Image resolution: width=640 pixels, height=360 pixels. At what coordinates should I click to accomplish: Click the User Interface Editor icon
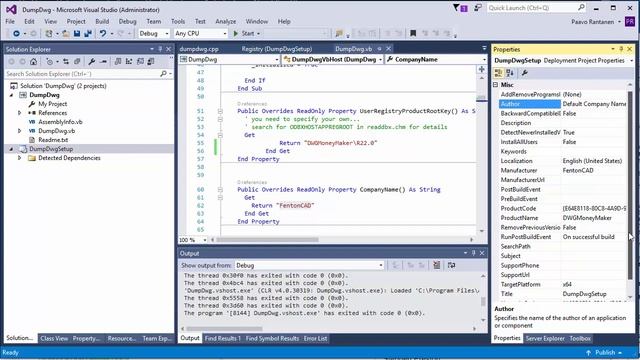click(x=140, y=62)
